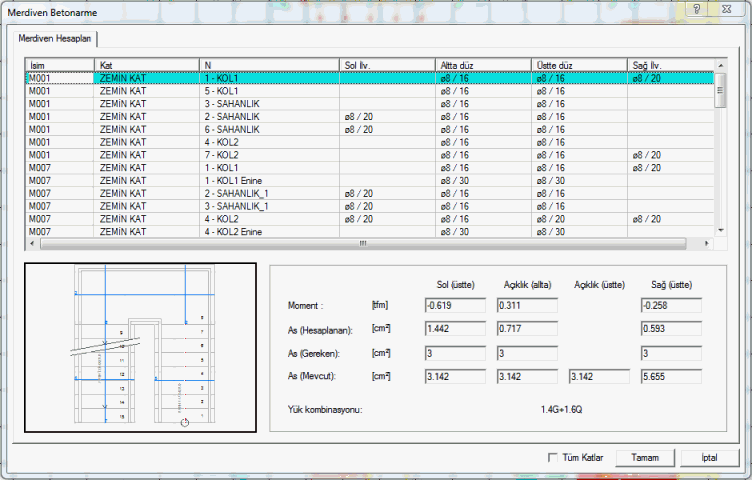Select the 1 - KOL1 Enine row

tap(369, 181)
